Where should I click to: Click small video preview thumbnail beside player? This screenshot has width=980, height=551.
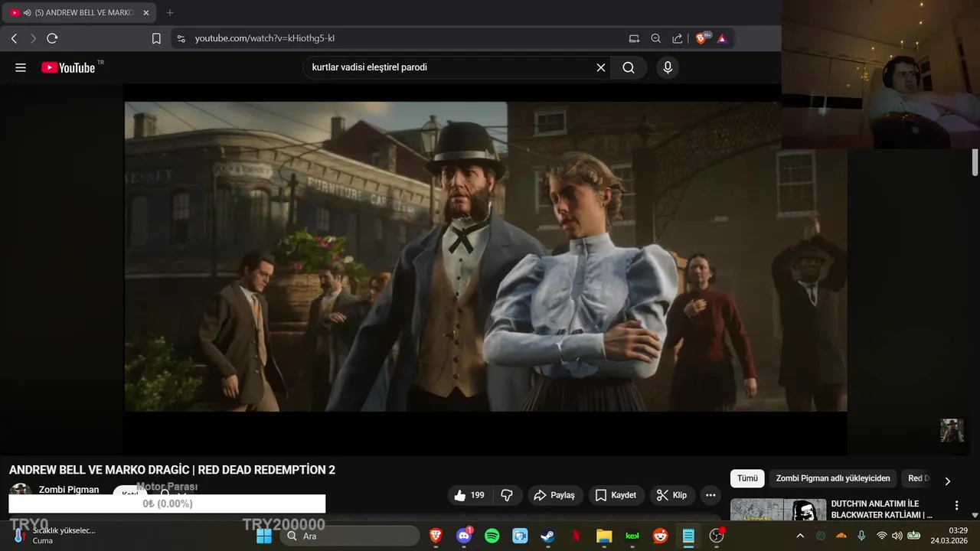click(952, 430)
